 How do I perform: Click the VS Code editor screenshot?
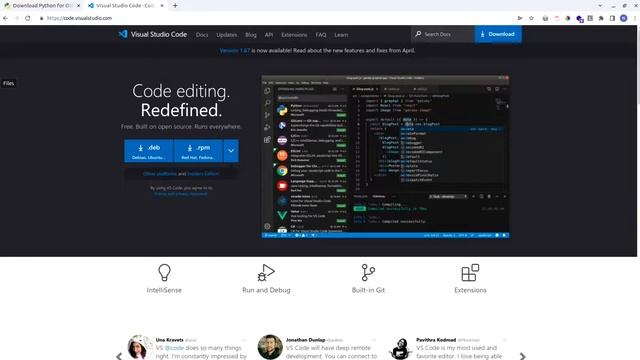385,156
